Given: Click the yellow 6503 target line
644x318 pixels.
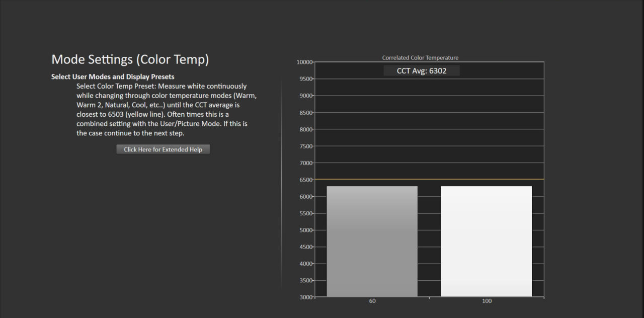Looking at the screenshot, I should coord(429,179).
